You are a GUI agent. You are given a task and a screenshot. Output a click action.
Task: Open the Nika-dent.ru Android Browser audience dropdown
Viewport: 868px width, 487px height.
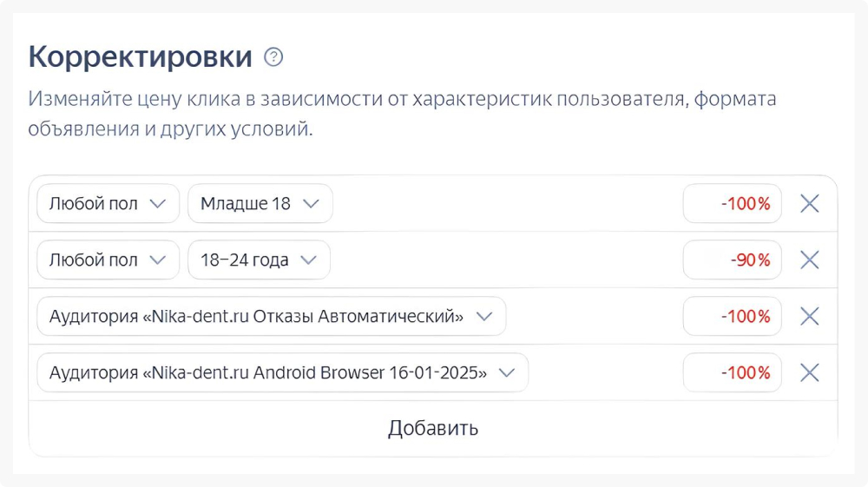click(x=282, y=372)
